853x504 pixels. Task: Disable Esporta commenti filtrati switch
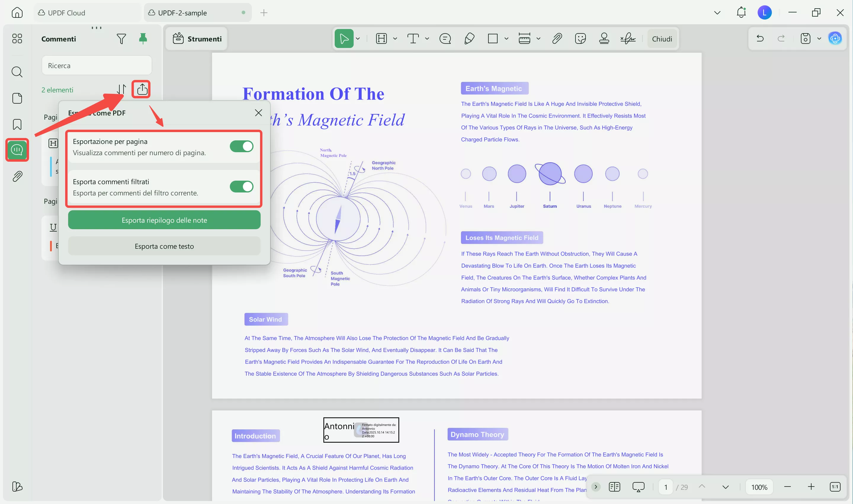(241, 187)
